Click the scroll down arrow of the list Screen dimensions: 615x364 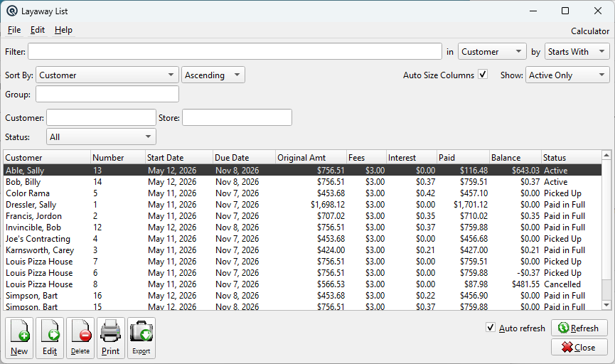(x=606, y=305)
